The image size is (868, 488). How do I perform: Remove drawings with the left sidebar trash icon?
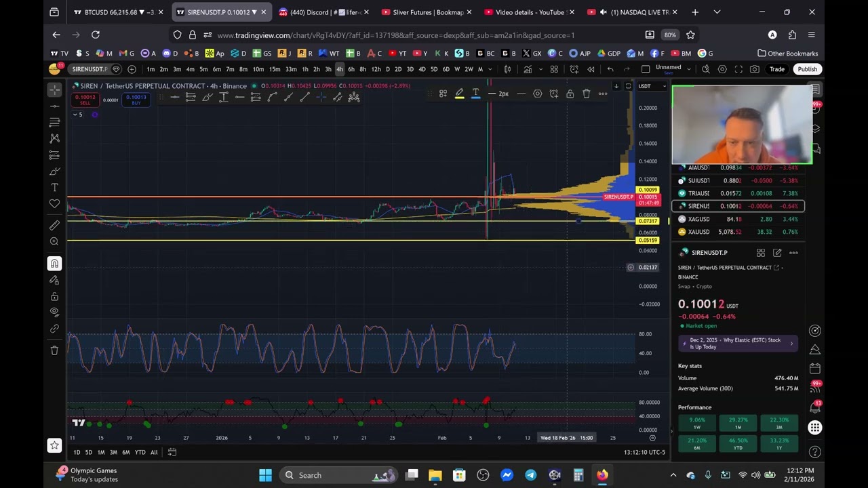(54, 350)
